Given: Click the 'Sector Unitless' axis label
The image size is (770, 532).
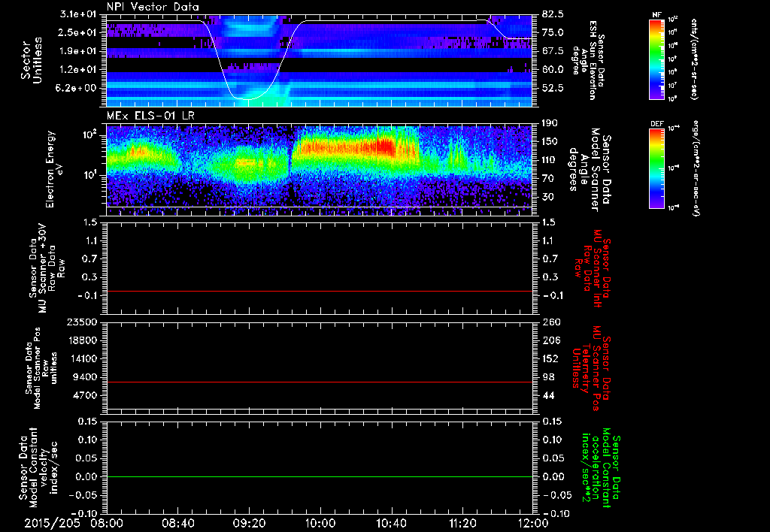Looking at the screenshot, I should click(31, 60).
